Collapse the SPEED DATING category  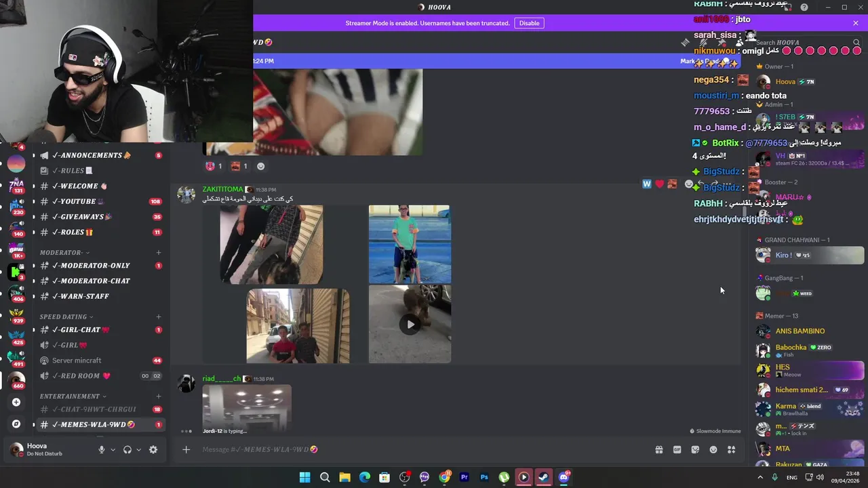coord(66,317)
